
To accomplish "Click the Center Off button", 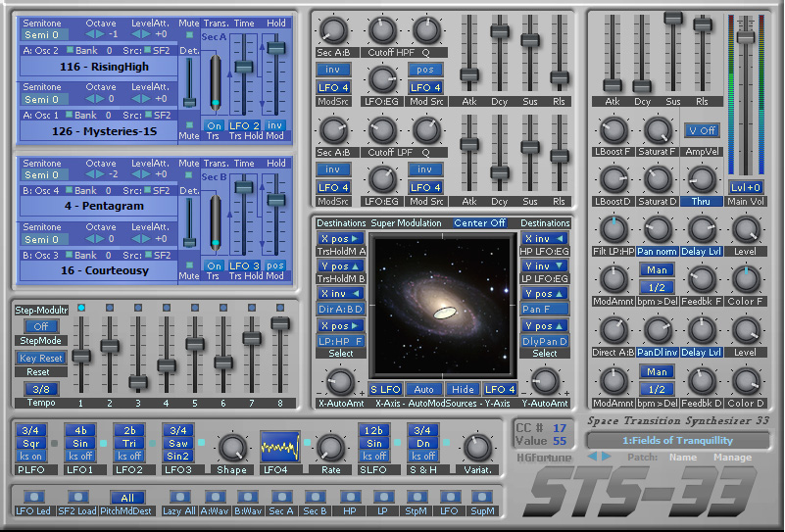I will (479, 223).
